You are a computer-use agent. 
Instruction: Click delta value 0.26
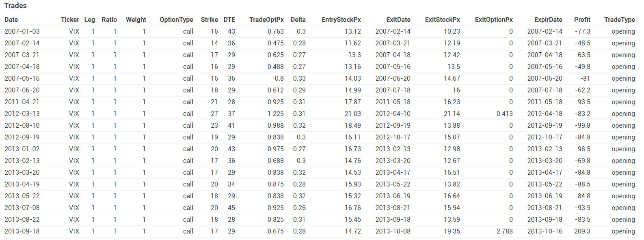pos(299,208)
